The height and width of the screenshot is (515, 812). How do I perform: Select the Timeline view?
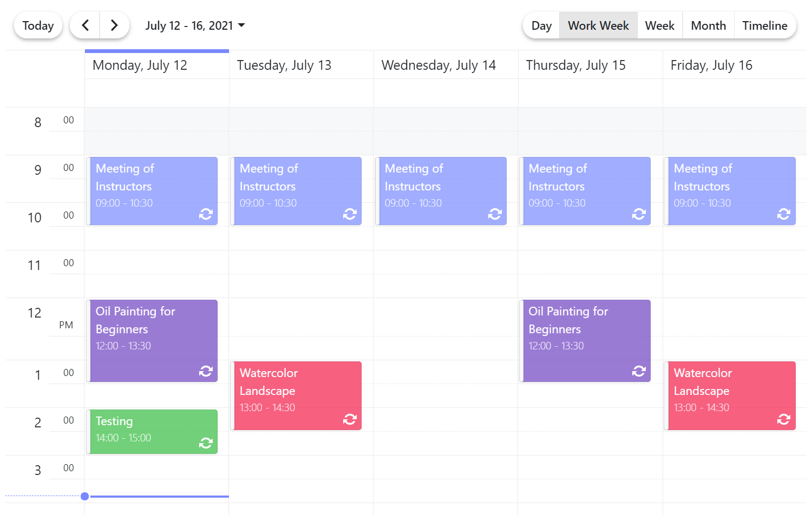(764, 25)
